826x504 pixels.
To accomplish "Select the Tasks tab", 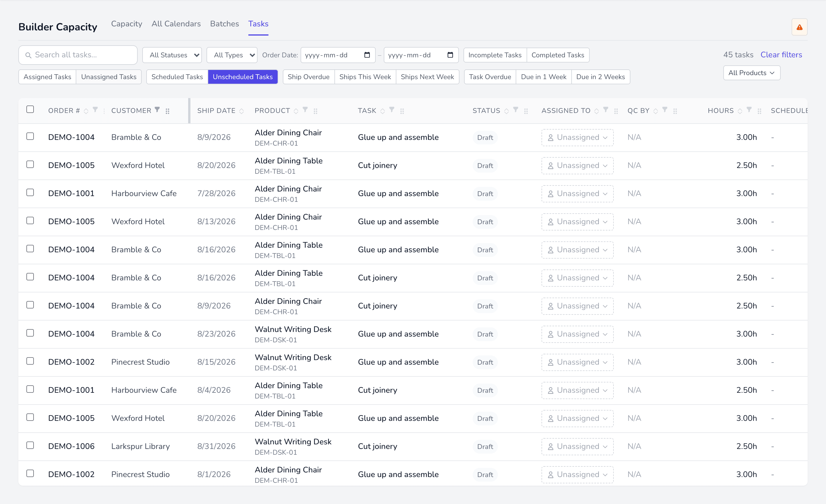I will point(258,24).
